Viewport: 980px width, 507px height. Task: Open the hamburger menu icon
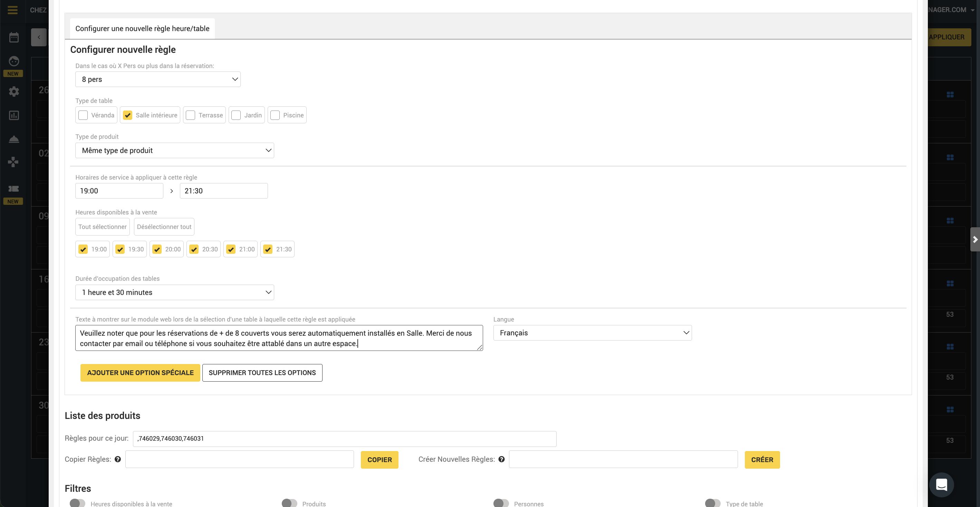click(x=12, y=10)
